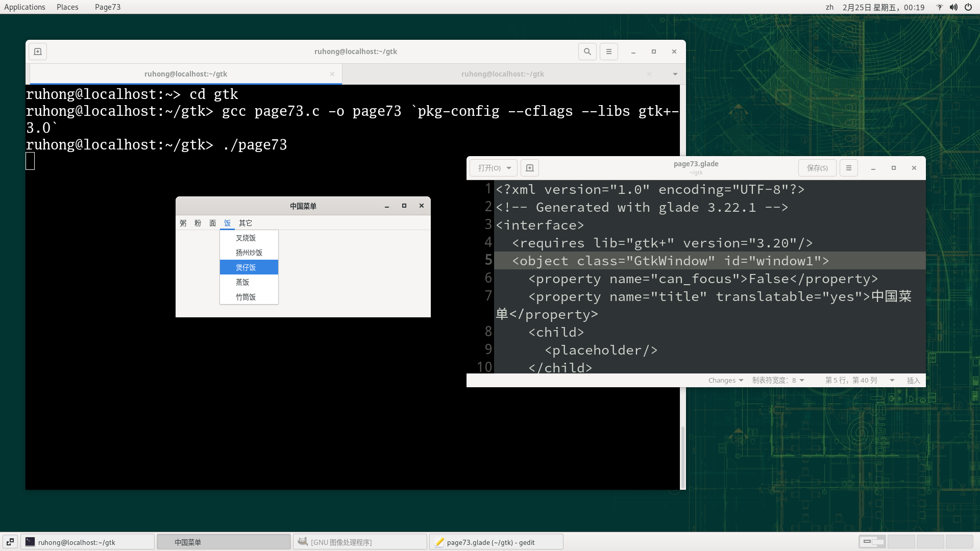Switch to GNU 图像处理程序 taskbar window
This screenshot has width=980, height=551.
coord(360,542)
